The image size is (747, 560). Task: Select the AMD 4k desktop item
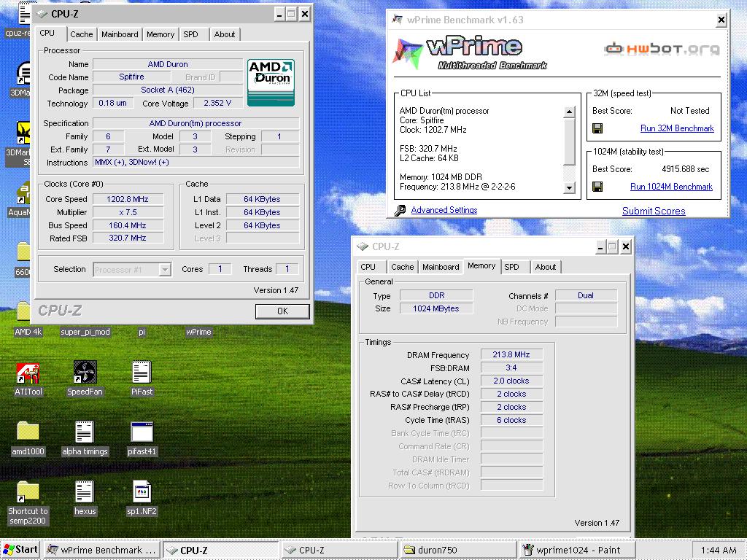pos(28,332)
